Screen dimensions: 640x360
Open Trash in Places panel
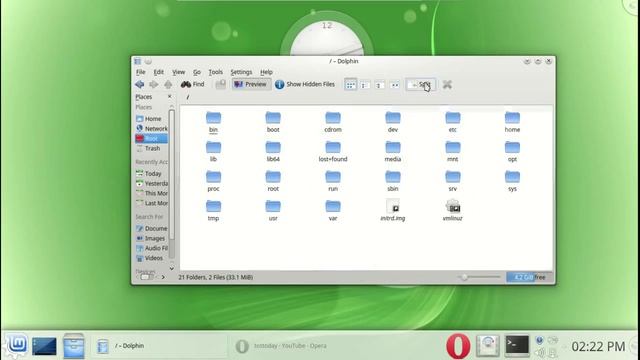pos(151,148)
